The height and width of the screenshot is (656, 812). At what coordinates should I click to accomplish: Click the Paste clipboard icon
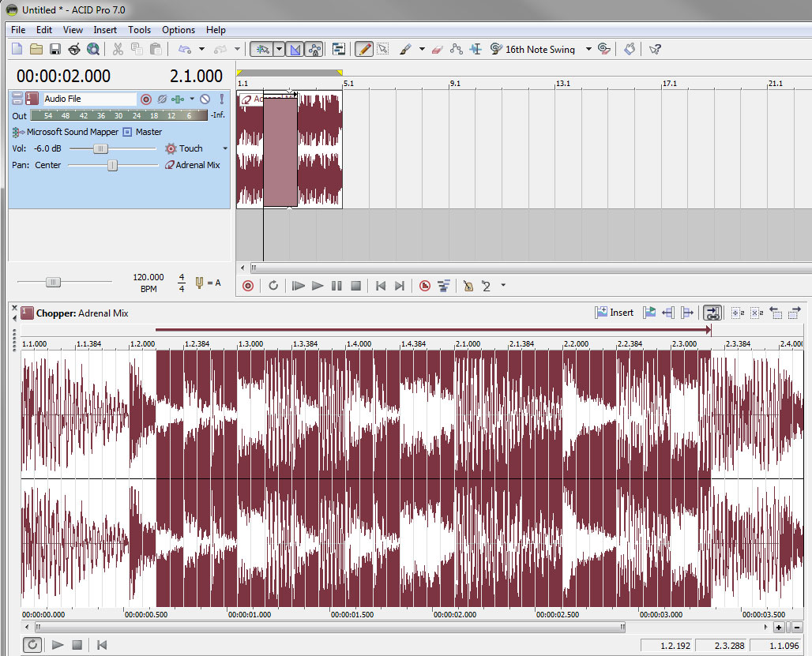click(x=156, y=49)
